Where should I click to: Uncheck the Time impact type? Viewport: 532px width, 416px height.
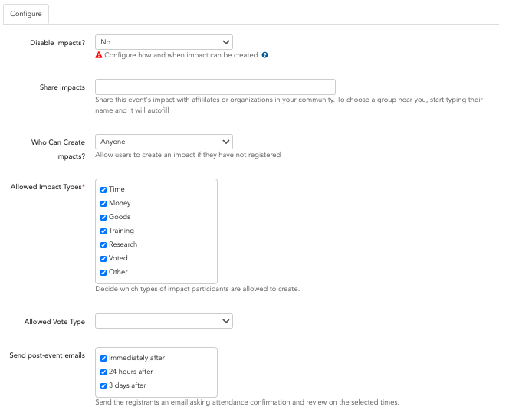(x=103, y=190)
